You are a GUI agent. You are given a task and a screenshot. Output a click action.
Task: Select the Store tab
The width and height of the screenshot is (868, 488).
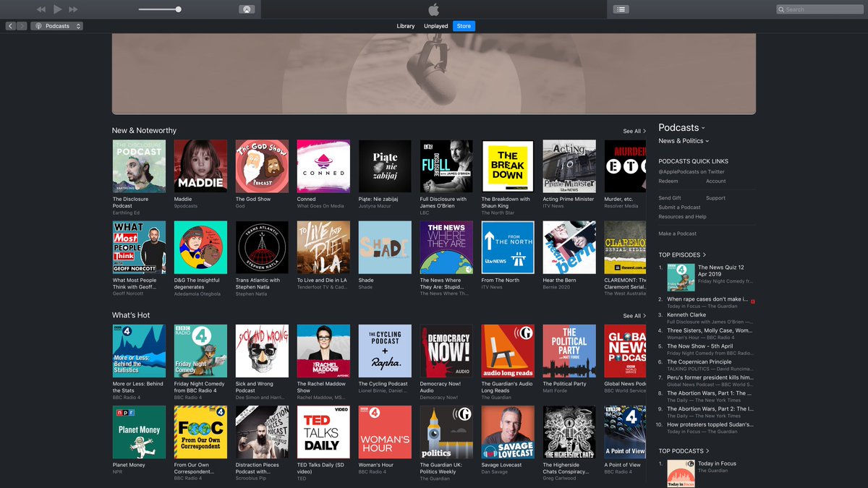[464, 26]
